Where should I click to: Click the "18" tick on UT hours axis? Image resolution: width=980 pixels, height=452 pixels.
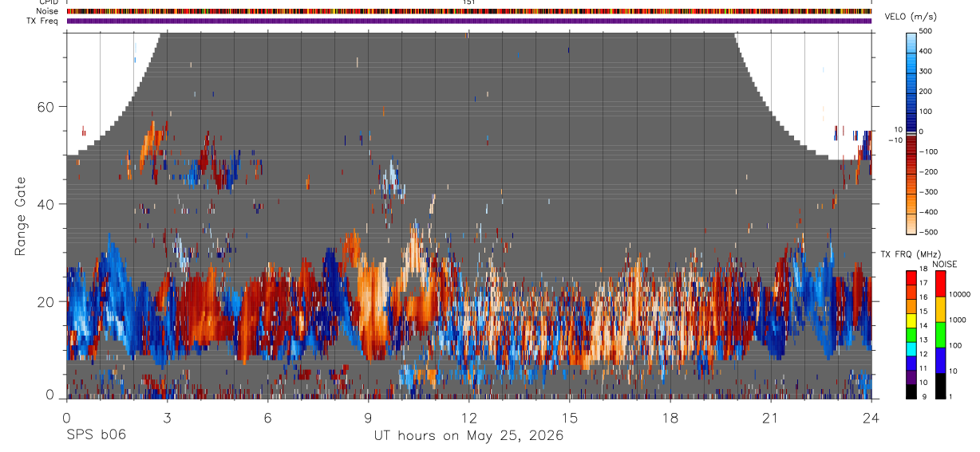(670, 417)
